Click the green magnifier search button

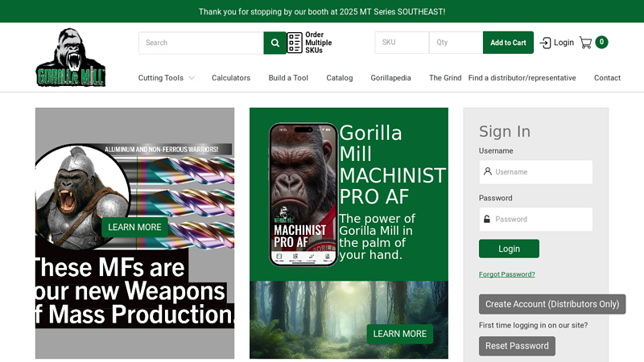coord(275,43)
